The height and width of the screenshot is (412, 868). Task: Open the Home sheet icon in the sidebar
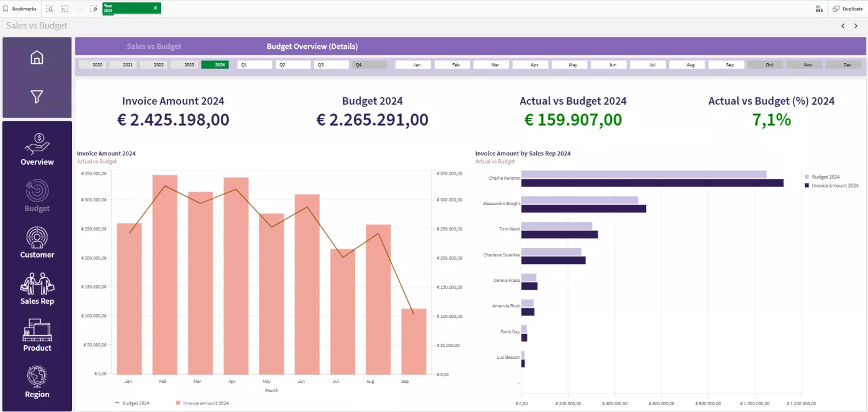[x=37, y=58]
